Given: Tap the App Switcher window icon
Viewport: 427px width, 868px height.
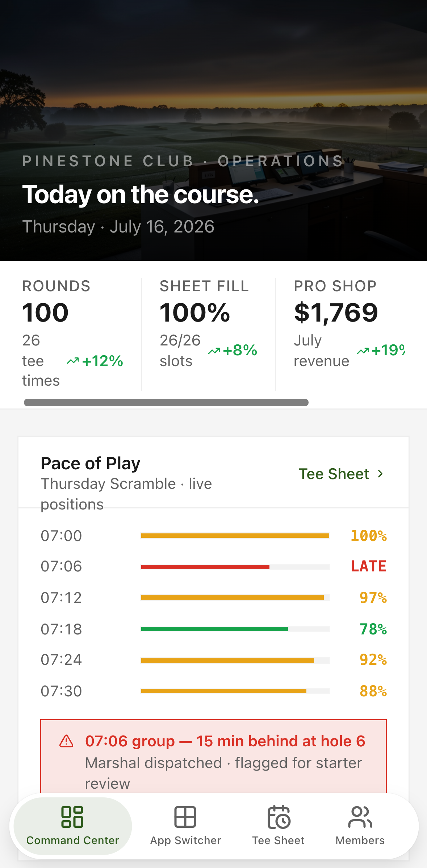Looking at the screenshot, I should (185, 817).
